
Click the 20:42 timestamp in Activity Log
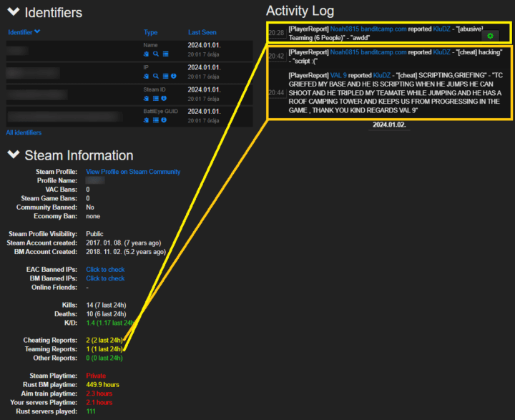pos(276,57)
